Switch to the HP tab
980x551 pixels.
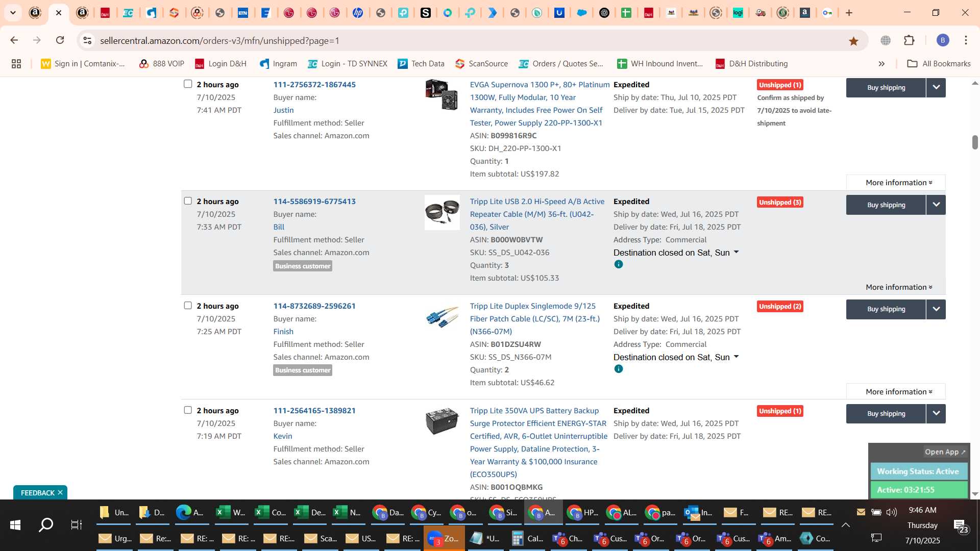358,13
